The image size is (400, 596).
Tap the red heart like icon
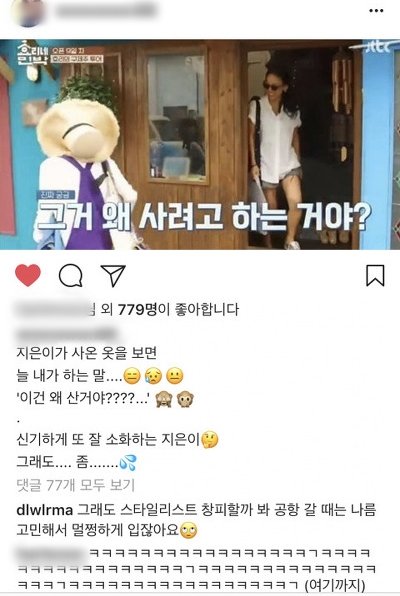28,275
